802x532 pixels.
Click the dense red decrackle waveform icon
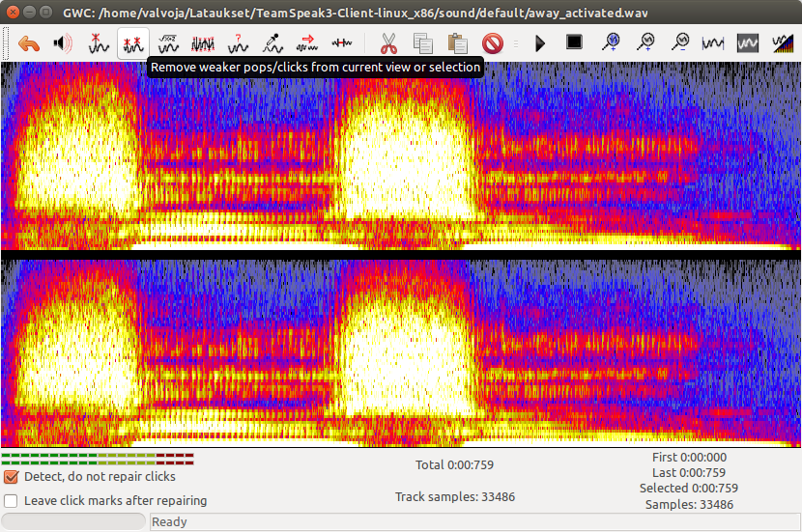[x=203, y=43]
